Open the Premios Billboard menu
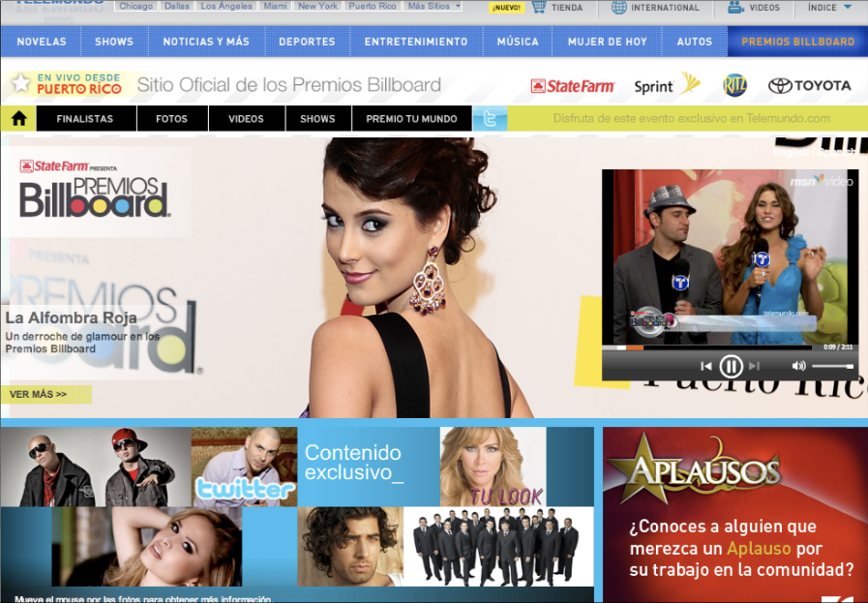 [x=797, y=42]
